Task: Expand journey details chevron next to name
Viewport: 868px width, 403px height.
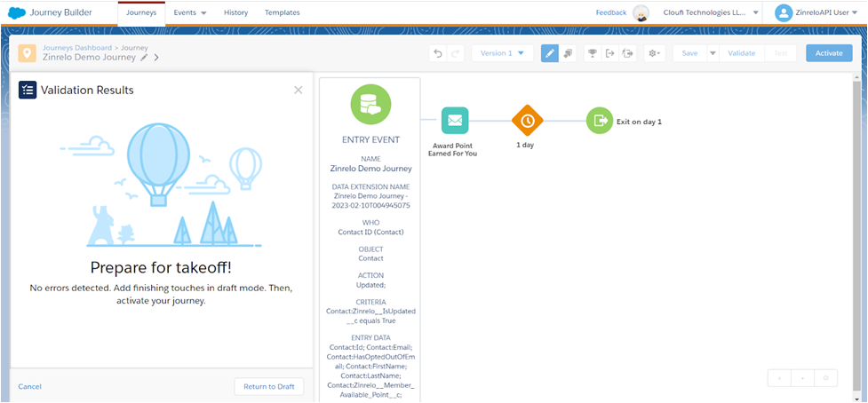Action: click(156, 58)
